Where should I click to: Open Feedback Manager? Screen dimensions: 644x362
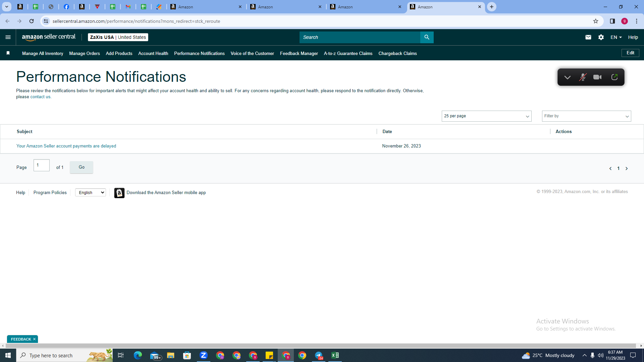(x=299, y=53)
